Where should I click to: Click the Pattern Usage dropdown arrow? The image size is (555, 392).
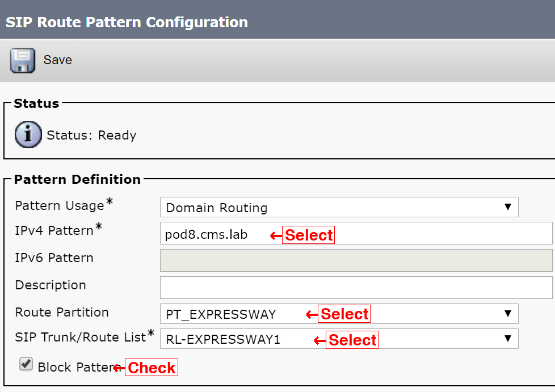pos(508,207)
